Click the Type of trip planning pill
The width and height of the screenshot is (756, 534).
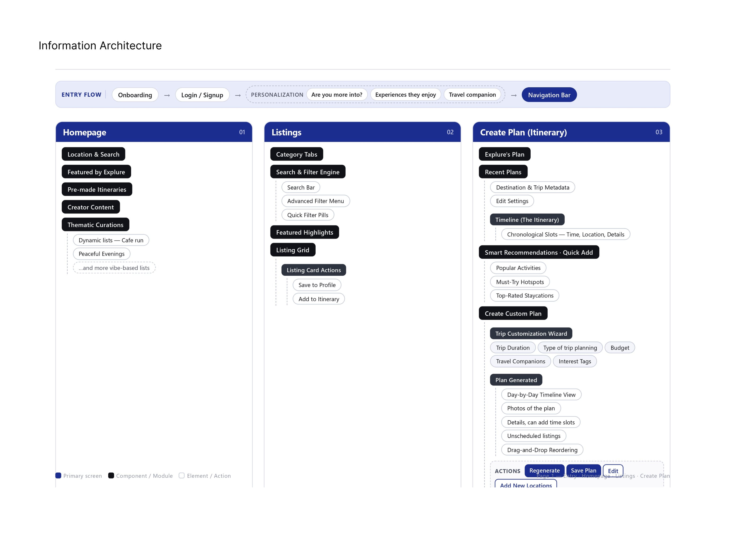(x=570, y=347)
